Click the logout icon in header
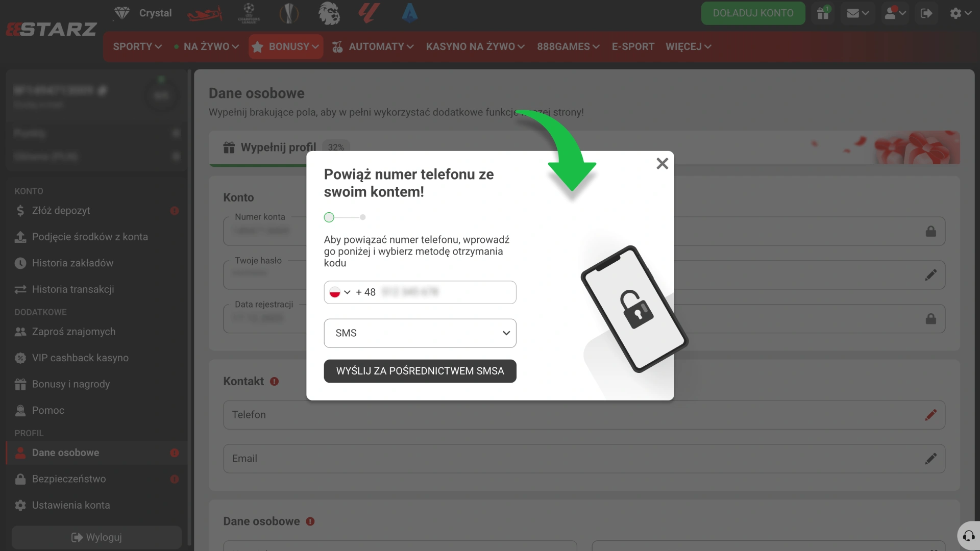This screenshot has height=551, width=980. click(926, 13)
